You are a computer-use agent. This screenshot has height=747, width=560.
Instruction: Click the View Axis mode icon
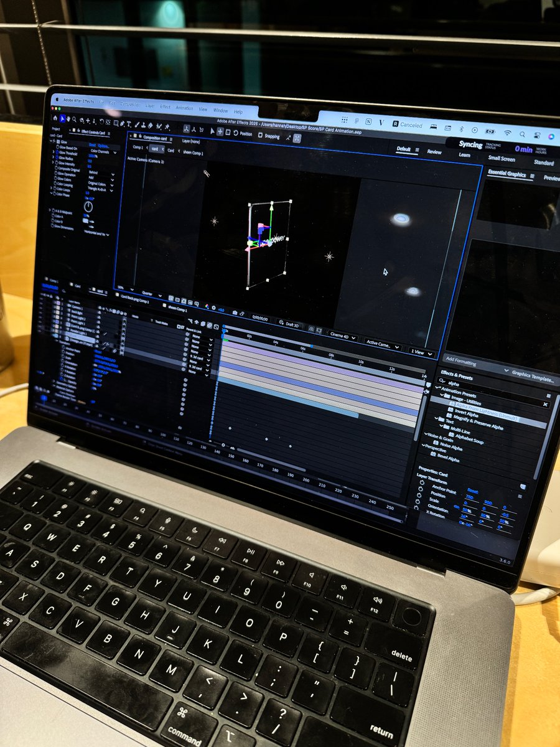[x=202, y=130]
